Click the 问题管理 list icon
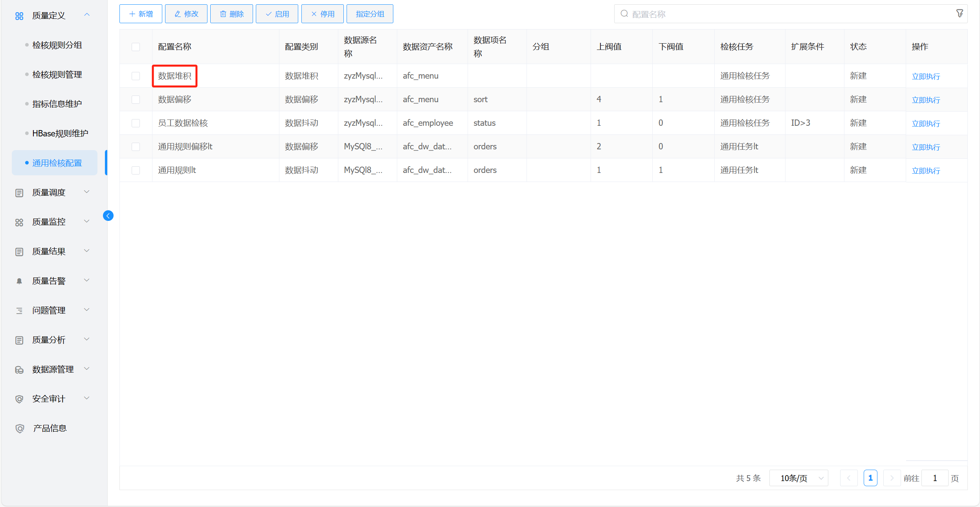 click(x=19, y=310)
